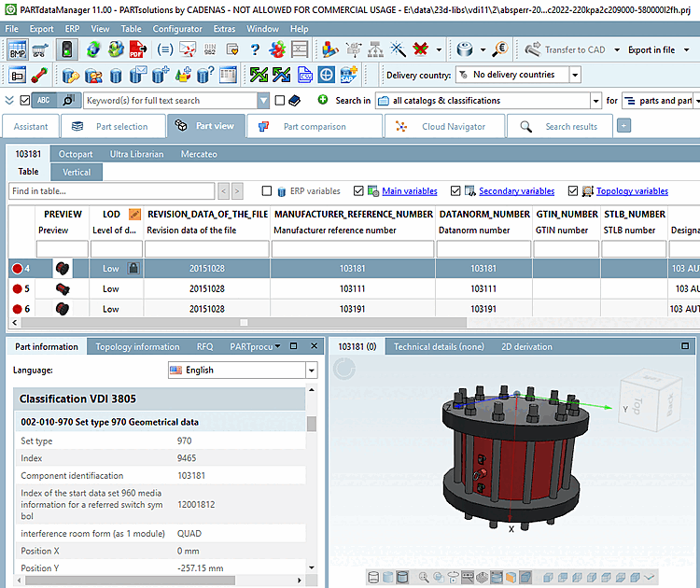Click the BMP image export icon
This screenshot has height=588, width=700.
(x=18, y=49)
